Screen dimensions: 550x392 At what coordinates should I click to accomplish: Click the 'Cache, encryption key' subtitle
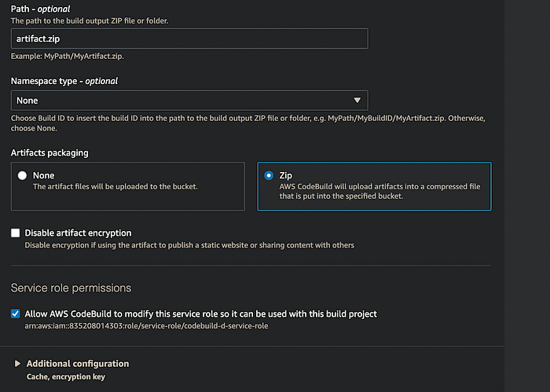(65, 377)
